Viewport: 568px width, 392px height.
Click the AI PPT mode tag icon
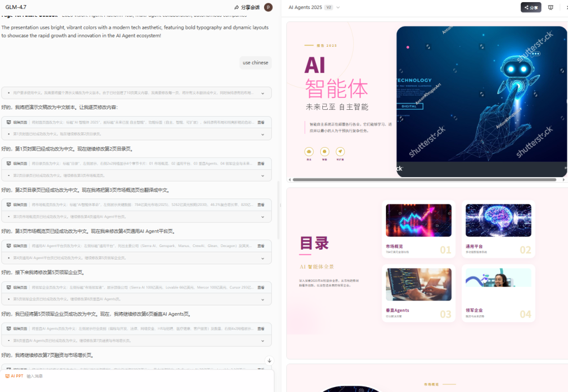click(x=7, y=376)
